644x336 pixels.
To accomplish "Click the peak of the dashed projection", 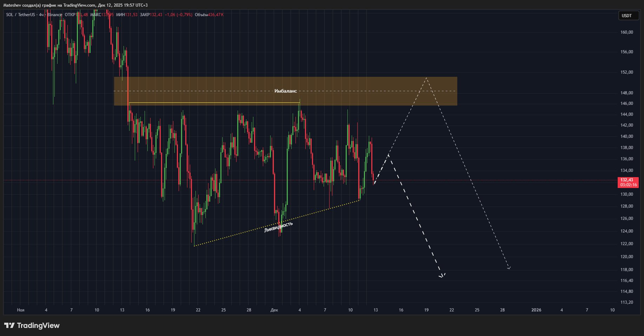I will pyautogui.click(x=426, y=78).
